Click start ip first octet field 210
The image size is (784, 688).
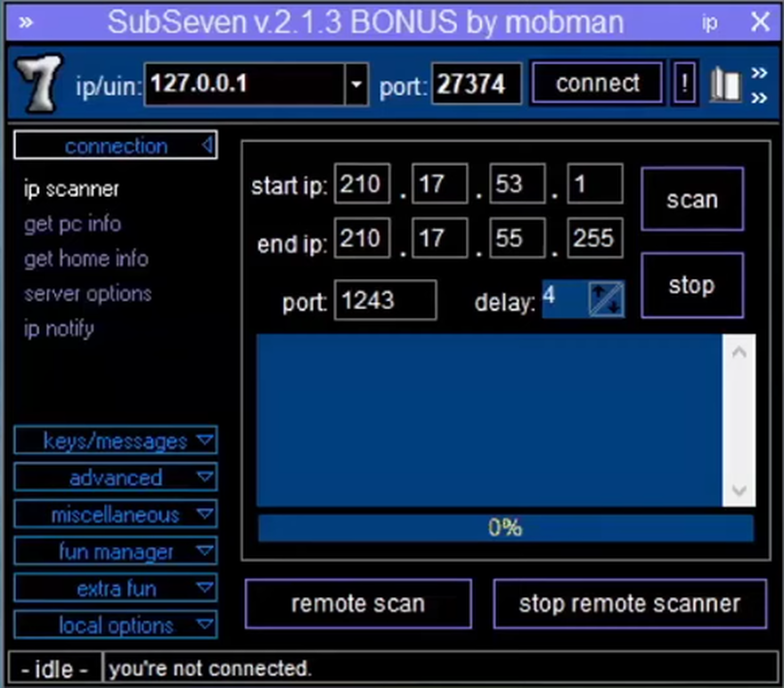point(362,184)
